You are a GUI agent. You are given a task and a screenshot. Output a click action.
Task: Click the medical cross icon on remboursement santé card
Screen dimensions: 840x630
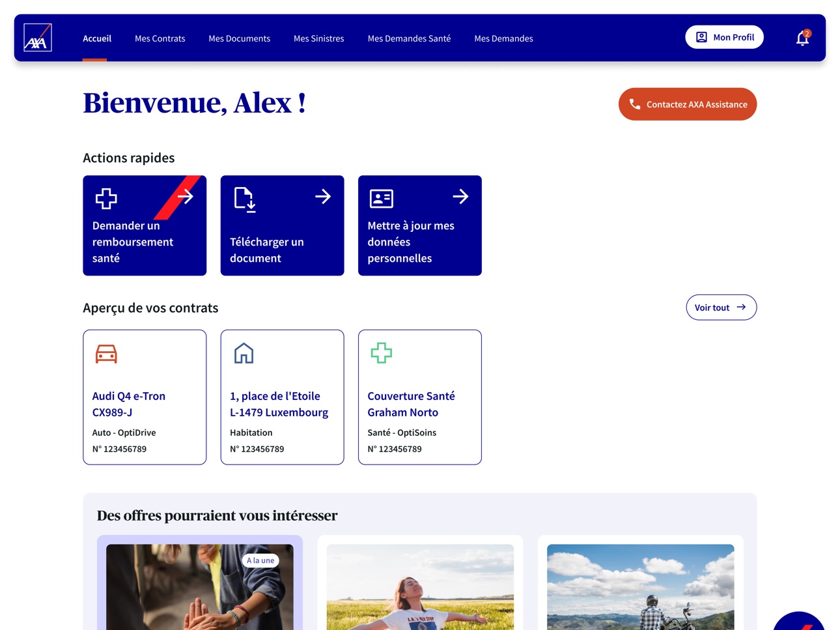pyautogui.click(x=106, y=198)
